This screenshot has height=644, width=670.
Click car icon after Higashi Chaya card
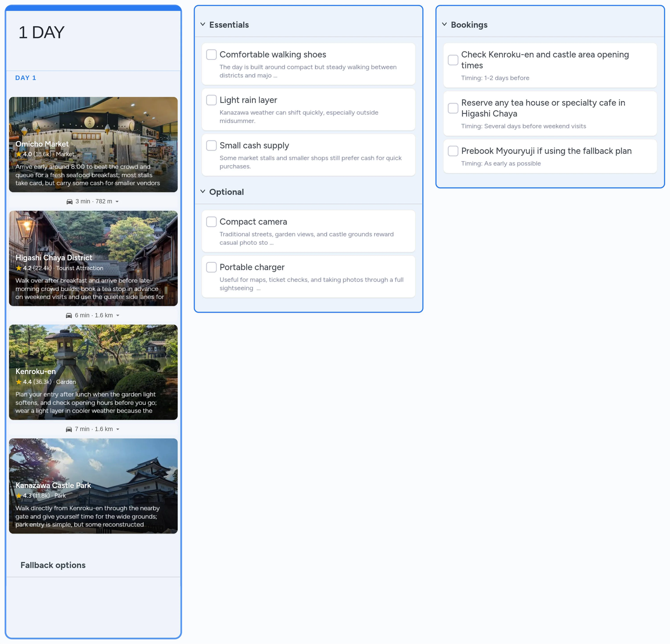69,315
